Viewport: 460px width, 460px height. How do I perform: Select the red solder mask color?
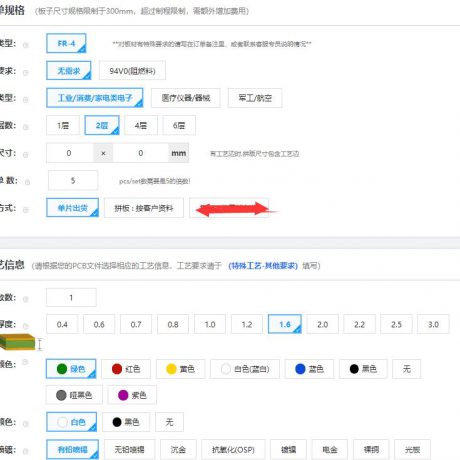pos(126,369)
